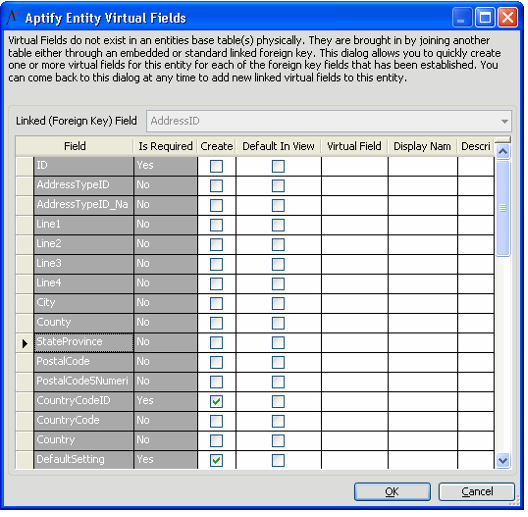
Task: Click the Cancel button
Action: tap(477, 491)
